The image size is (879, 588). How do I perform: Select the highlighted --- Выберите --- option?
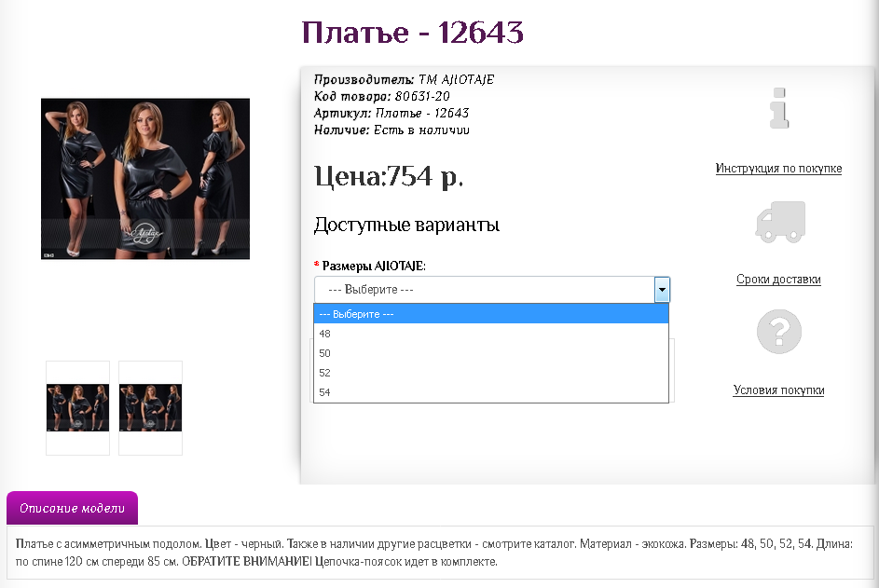(x=491, y=314)
